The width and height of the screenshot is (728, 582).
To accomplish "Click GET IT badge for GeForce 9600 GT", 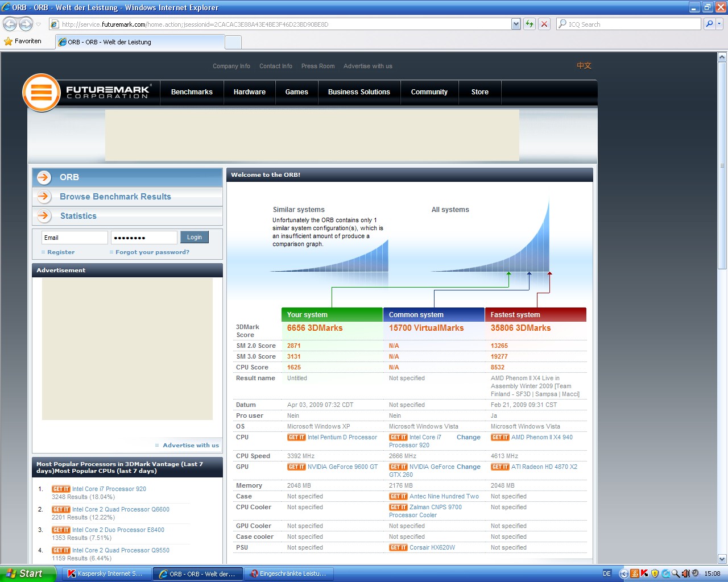I will click(296, 467).
